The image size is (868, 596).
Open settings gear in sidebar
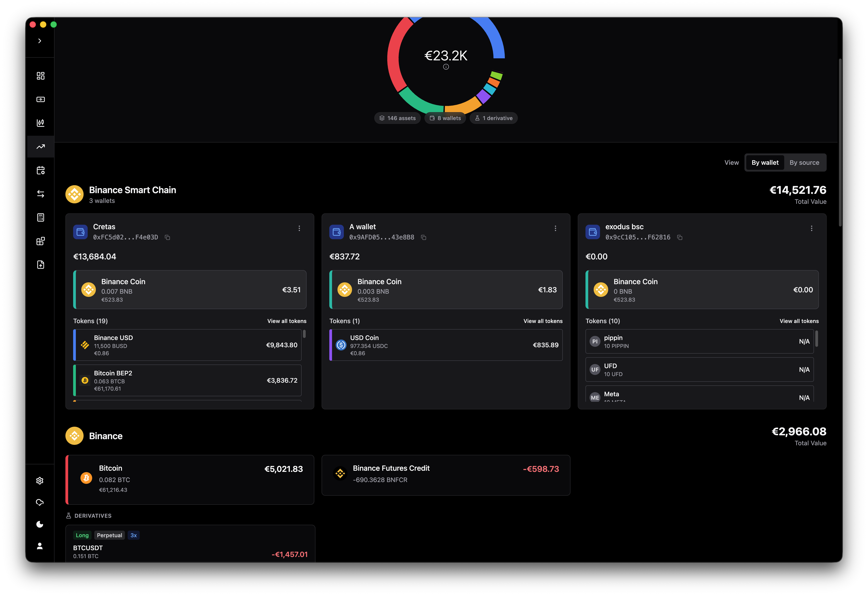pyautogui.click(x=40, y=481)
